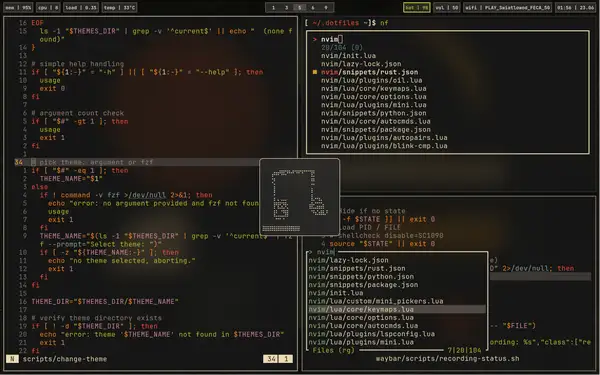The height and width of the screenshot is (375, 600).
Task: Pick nvim/snippets/package.json in the Files (rg) picker
Action: [363, 285]
